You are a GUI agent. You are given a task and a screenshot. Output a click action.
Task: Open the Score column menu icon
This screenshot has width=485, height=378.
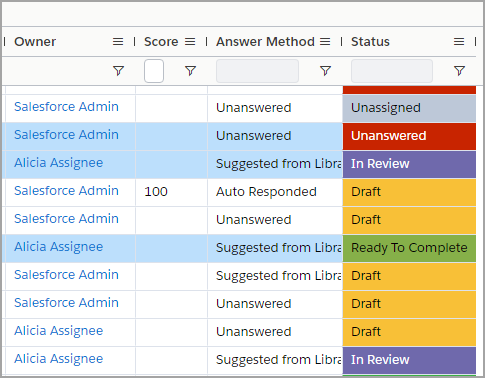(190, 42)
